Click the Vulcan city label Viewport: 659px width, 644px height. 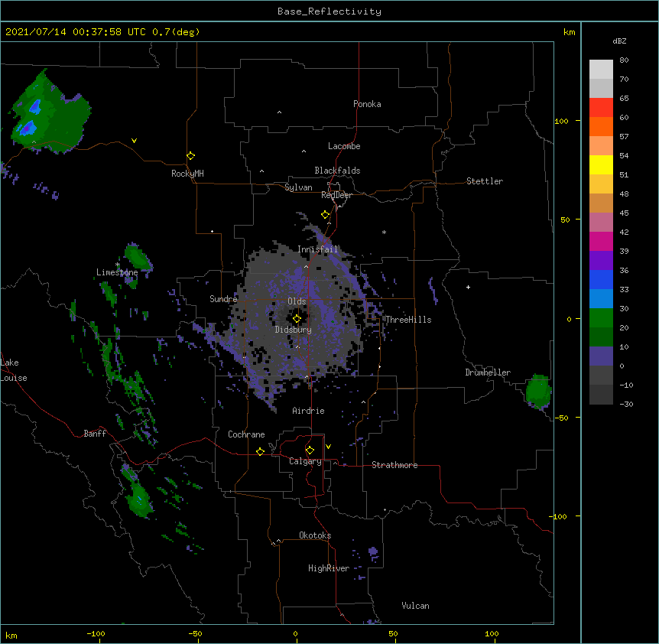click(x=415, y=606)
